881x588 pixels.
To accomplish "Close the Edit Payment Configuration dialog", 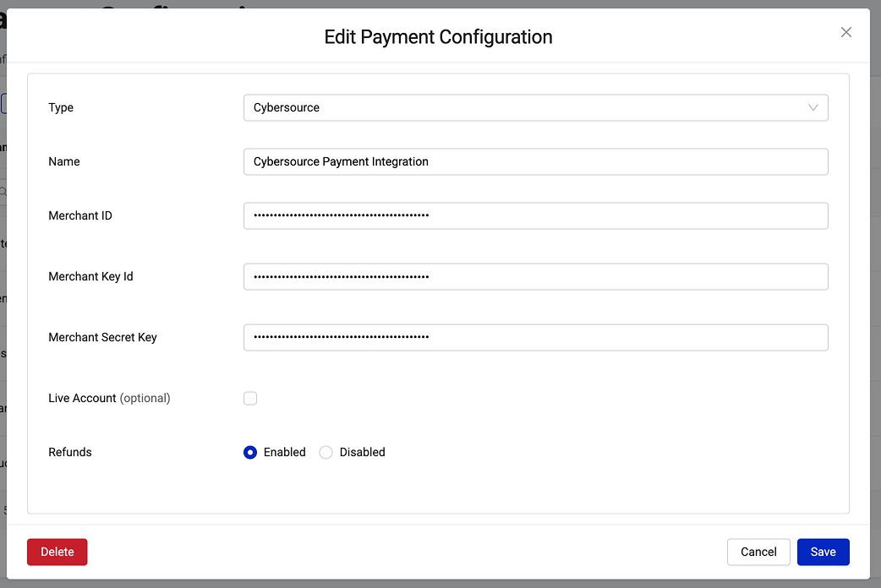I will coord(845,32).
